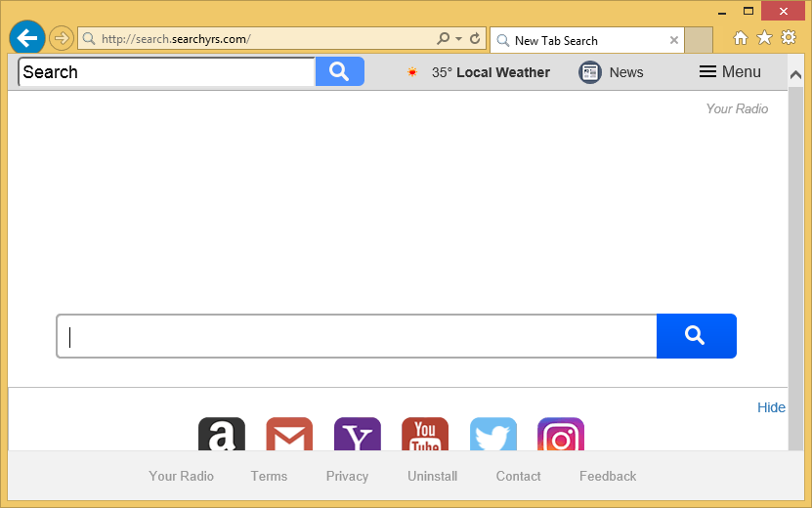Hide the shortcut icons panel
The height and width of the screenshot is (508, 812).
pos(771,407)
